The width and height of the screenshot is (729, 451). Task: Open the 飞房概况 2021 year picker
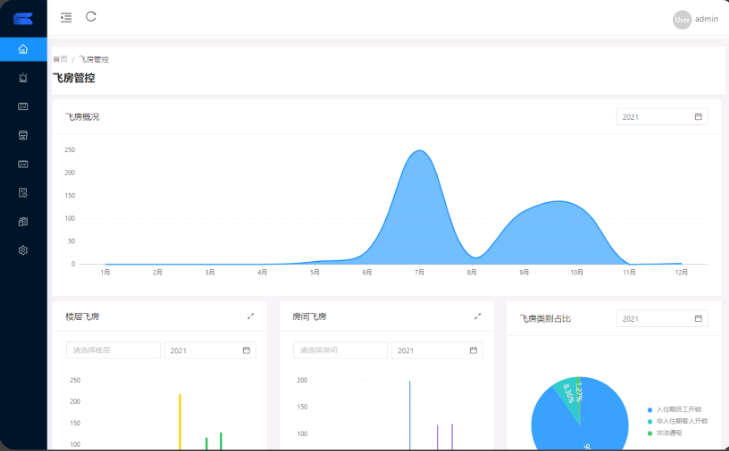(662, 117)
